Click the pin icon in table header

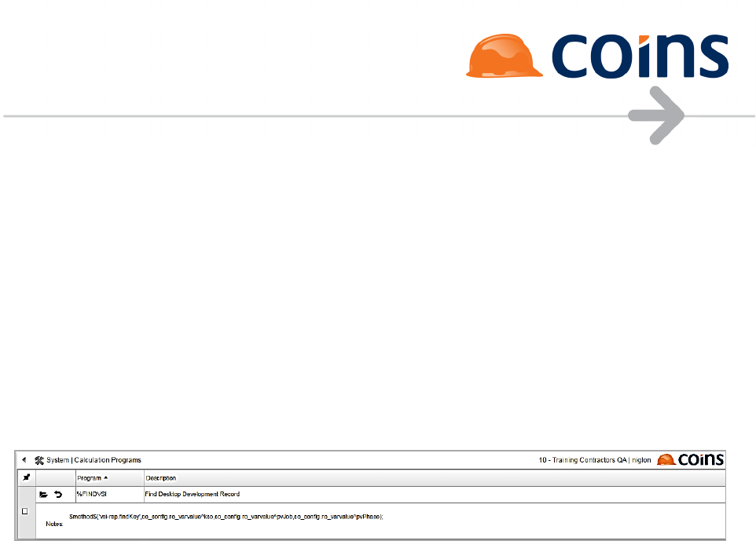[x=27, y=477]
